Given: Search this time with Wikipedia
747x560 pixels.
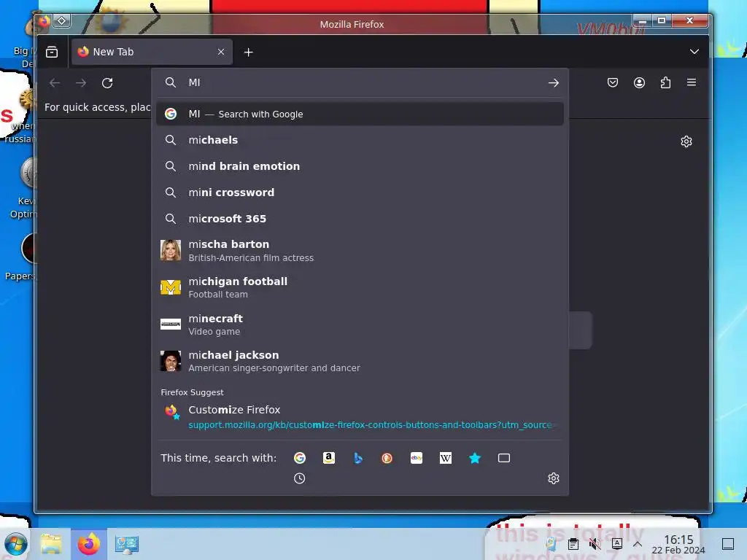Looking at the screenshot, I should (x=446, y=458).
